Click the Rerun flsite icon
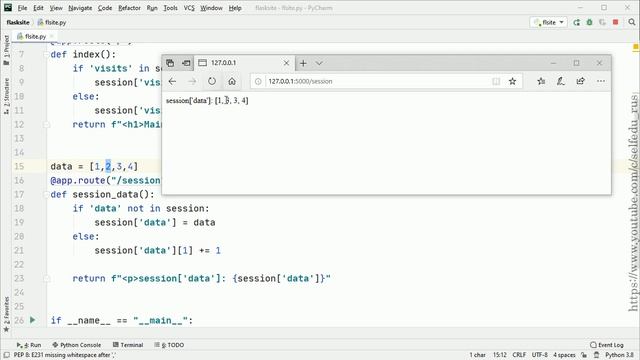Viewport: 640px width, 360px height. coord(576,22)
